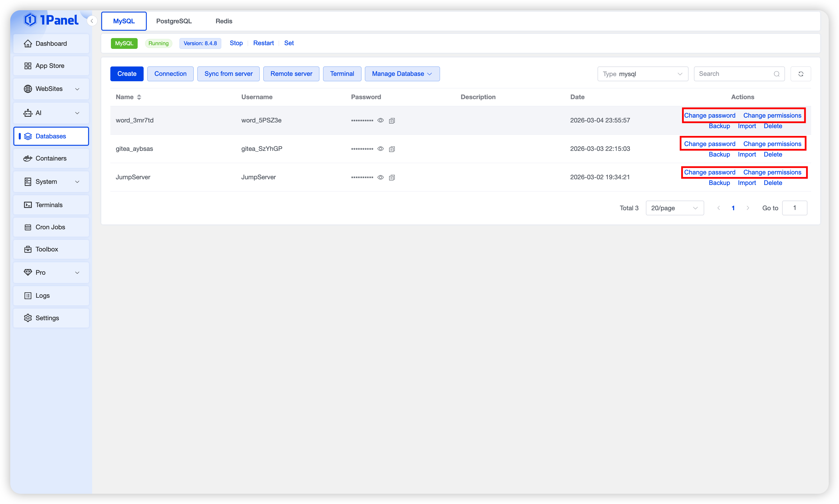Unhide JumpServer password with eye icon

(381, 177)
